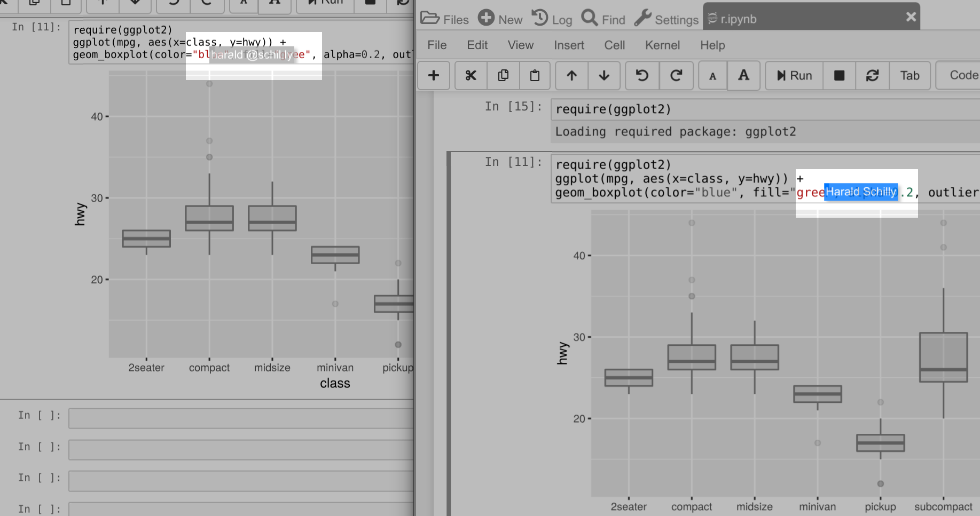
Task: Cut the selected cell with scissors icon
Action: [471, 76]
